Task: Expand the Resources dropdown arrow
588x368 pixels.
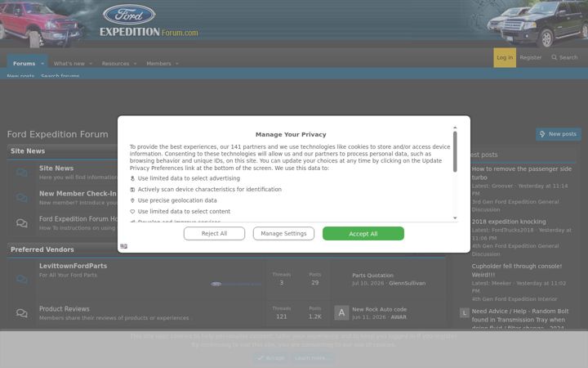Action: point(135,64)
